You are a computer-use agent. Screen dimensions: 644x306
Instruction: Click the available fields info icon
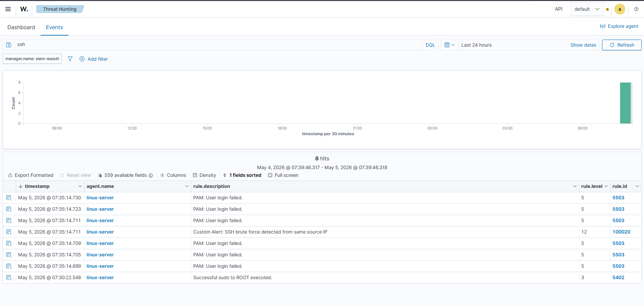[x=151, y=175]
